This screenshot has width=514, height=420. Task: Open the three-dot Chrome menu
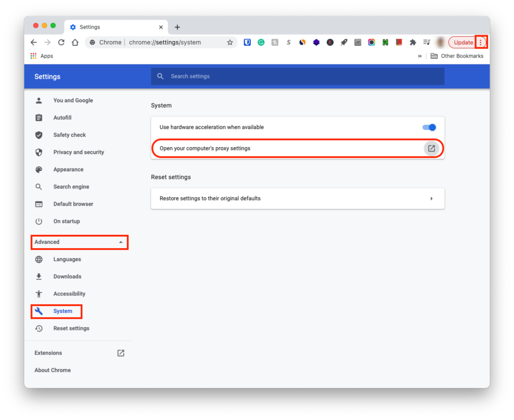tap(481, 42)
